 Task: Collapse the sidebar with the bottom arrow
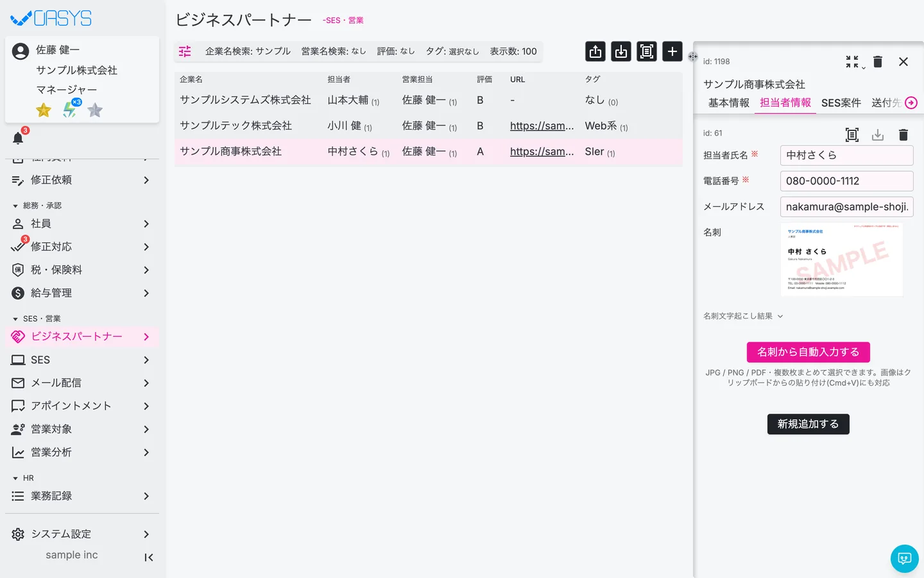pyautogui.click(x=149, y=557)
